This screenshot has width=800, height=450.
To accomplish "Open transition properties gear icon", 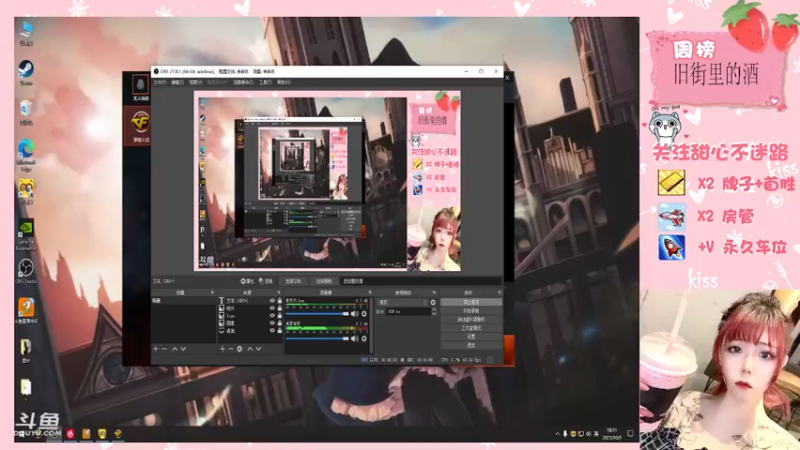I will [433, 303].
